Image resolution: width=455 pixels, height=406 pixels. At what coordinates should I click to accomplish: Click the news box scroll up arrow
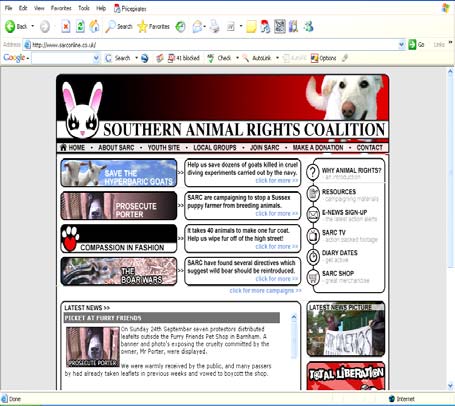click(294, 317)
